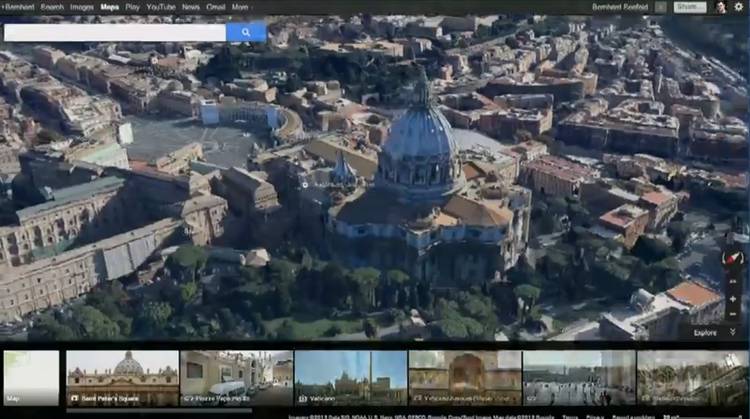
Task: Open News in the top navigation bar
Action: (190, 7)
